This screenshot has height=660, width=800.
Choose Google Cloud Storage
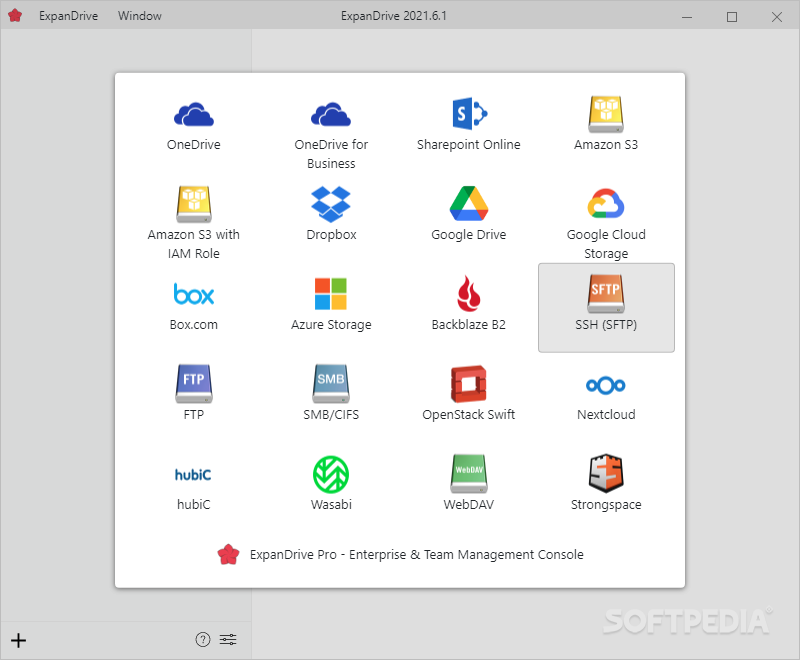coord(606,215)
